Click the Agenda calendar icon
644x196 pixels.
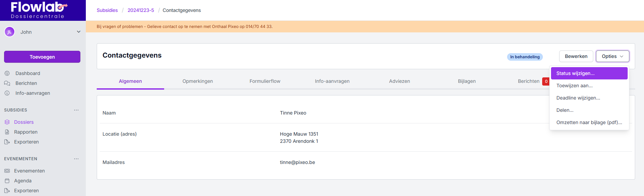click(7, 181)
